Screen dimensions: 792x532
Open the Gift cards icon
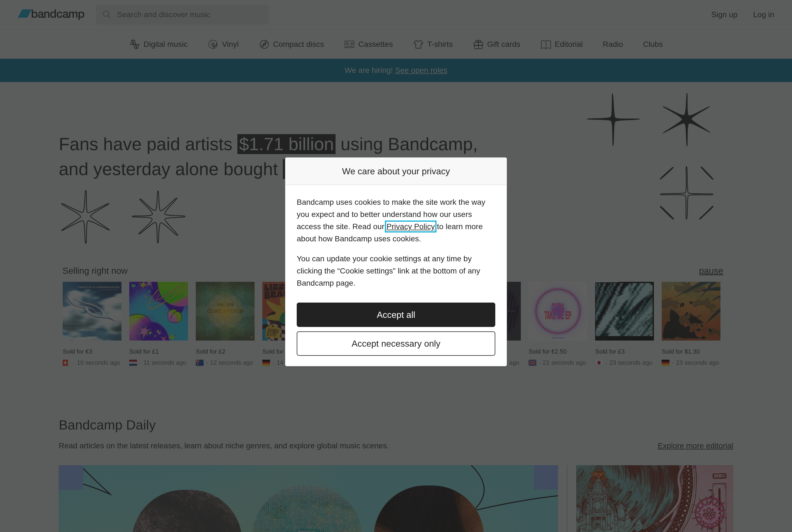tap(478, 44)
